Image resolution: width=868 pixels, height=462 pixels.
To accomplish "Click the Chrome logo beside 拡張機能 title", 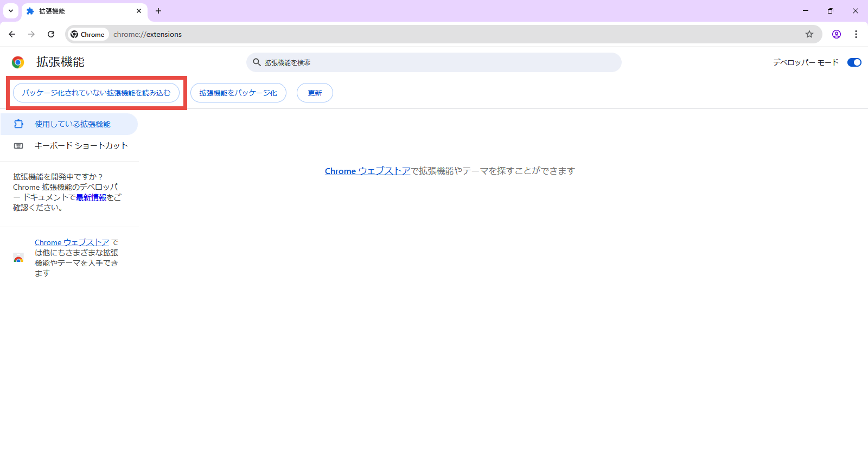I will 18,62.
